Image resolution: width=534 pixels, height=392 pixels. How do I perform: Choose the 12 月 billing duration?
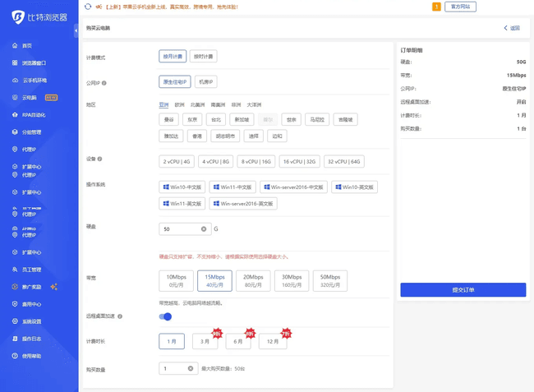tap(273, 341)
